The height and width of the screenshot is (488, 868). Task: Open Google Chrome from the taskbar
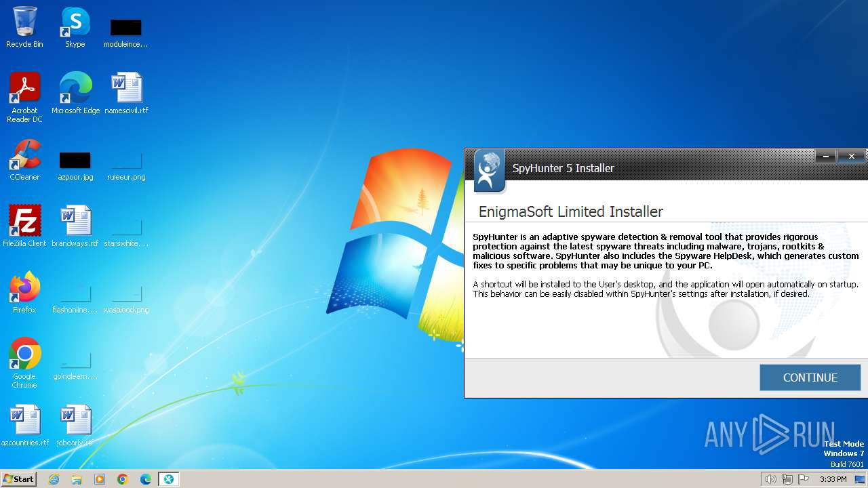(x=123, y=479)
